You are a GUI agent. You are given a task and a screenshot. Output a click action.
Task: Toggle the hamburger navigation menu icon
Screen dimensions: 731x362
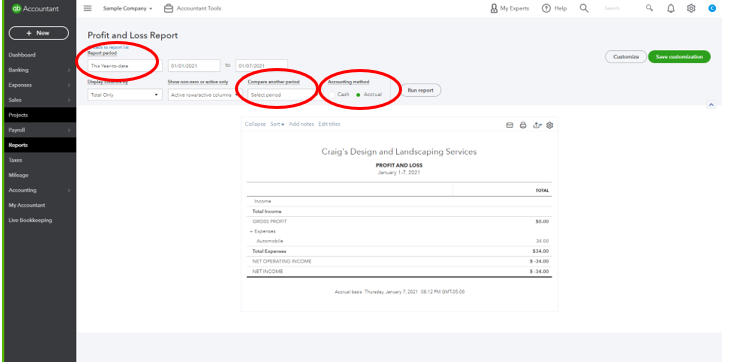pos(88,8)
